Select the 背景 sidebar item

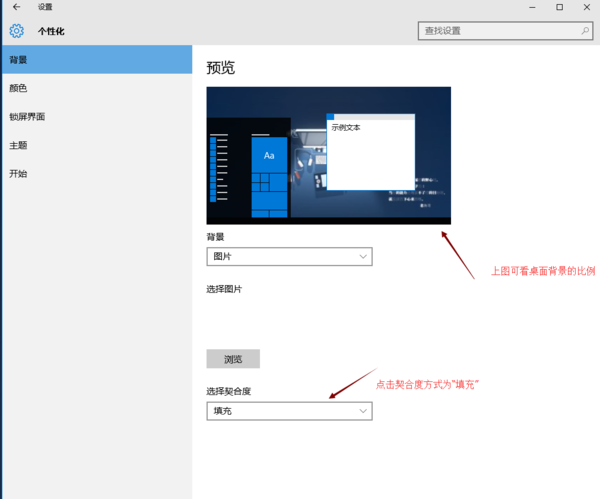click(97, 60)
